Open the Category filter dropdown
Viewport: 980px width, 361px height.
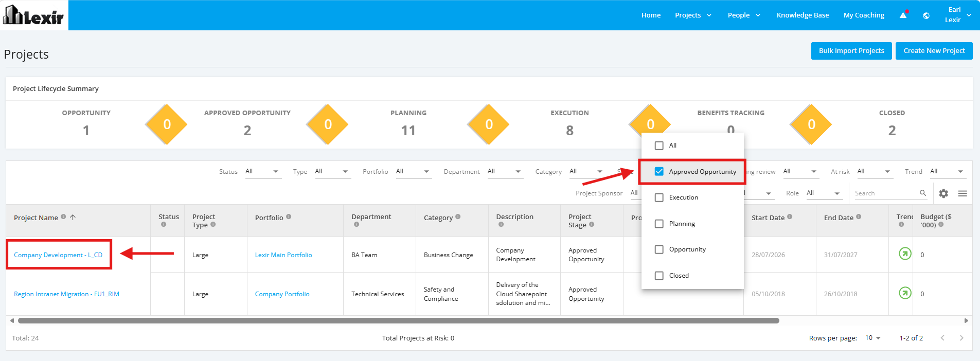point(586,171)
